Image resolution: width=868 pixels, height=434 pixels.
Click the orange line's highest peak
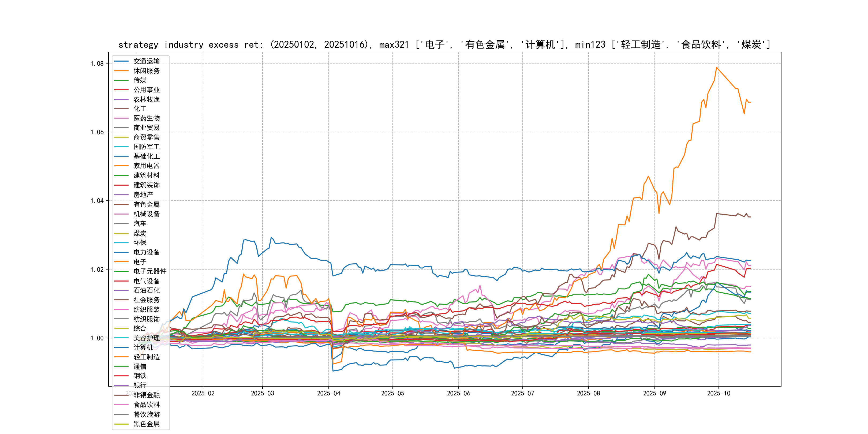(x=717, y=68)
